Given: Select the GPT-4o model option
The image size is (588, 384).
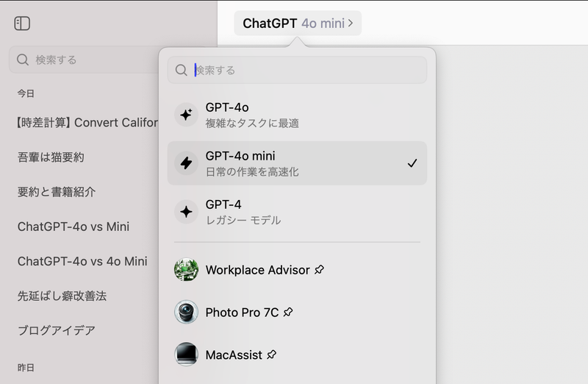Looking at the screenshot, I should coord(297,115).
